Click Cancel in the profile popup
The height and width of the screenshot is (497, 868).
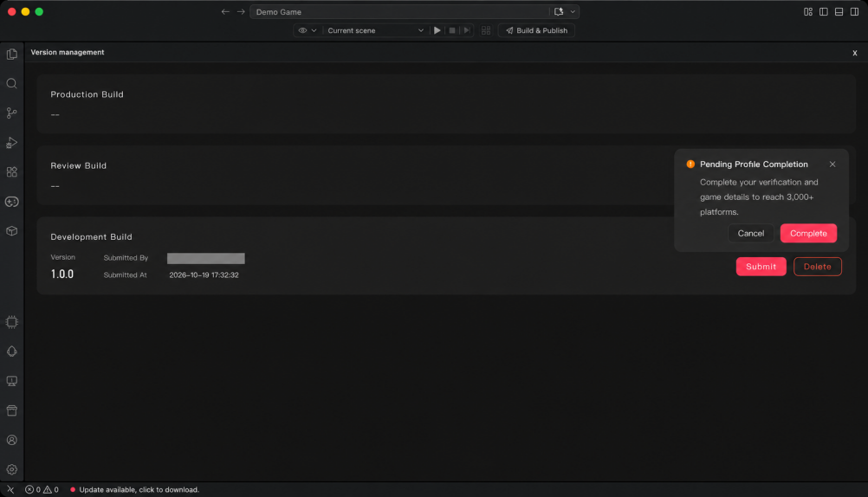(751, 234)
